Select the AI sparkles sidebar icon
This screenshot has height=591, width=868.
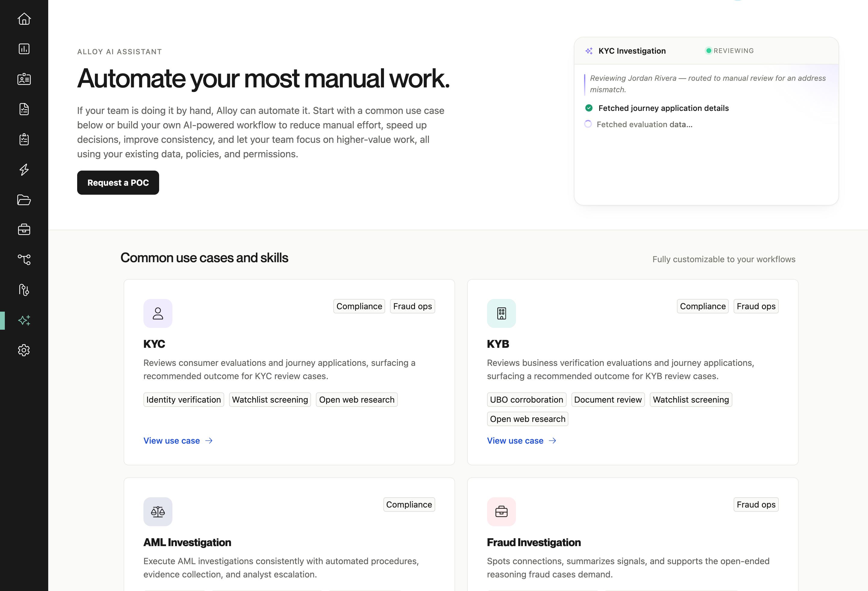tap(24, 320)
